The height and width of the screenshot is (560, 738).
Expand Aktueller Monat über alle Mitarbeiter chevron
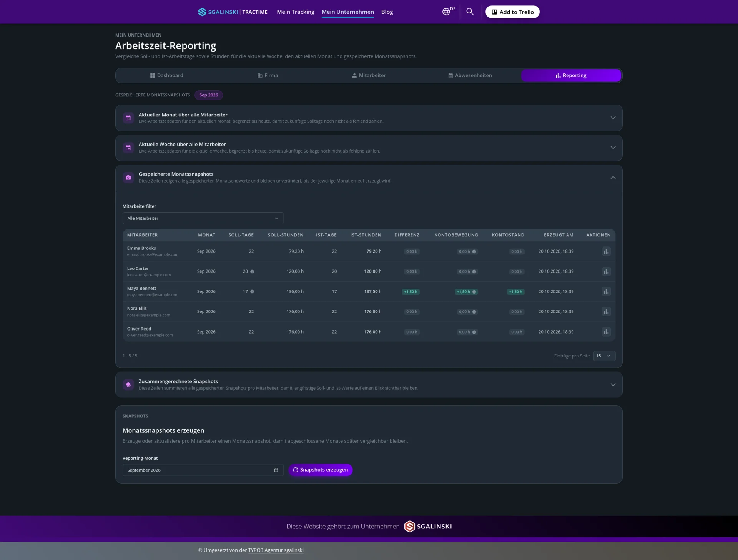[613, 118]
